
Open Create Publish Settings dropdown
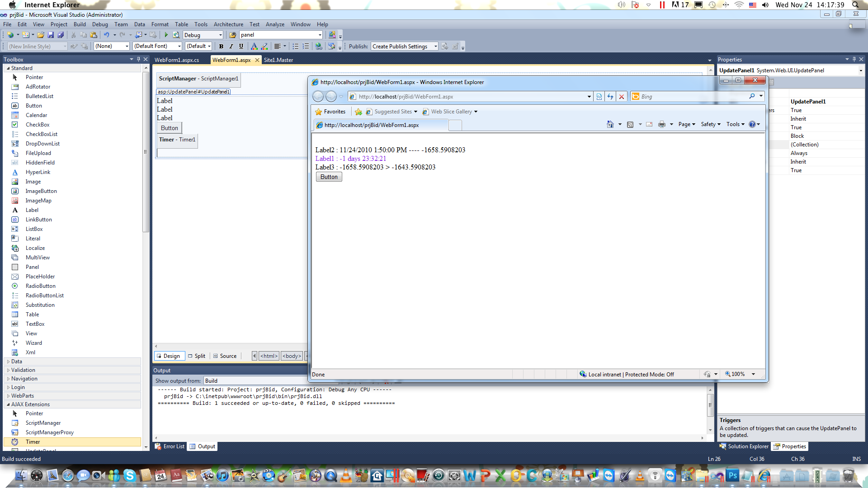tap(435, 46)
